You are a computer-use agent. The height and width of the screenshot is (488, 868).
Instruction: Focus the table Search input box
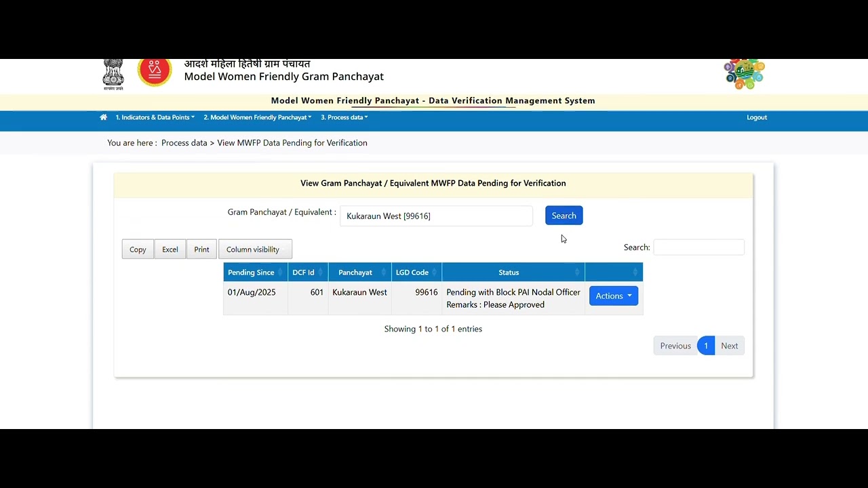(x=698, y=247)
